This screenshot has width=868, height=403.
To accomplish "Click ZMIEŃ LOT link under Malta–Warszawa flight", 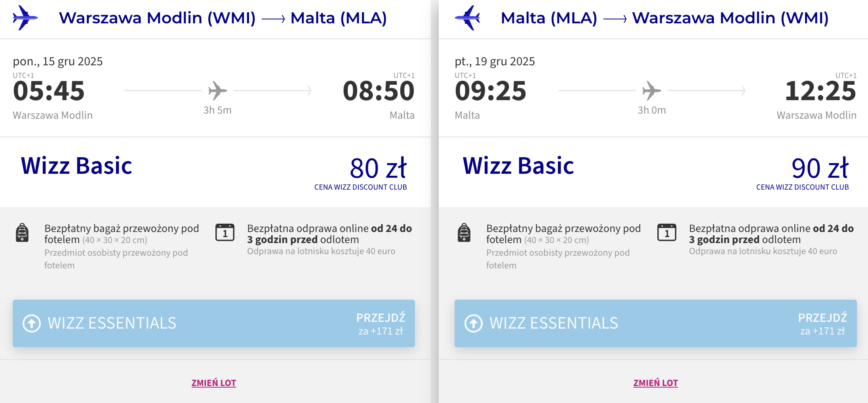I will coord(656,383).
